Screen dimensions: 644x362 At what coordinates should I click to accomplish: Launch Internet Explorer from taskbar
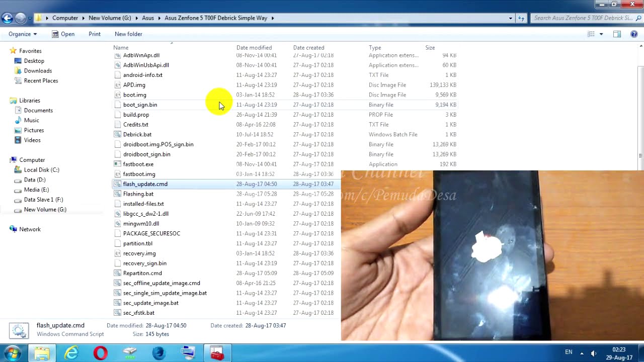point(71,353)
